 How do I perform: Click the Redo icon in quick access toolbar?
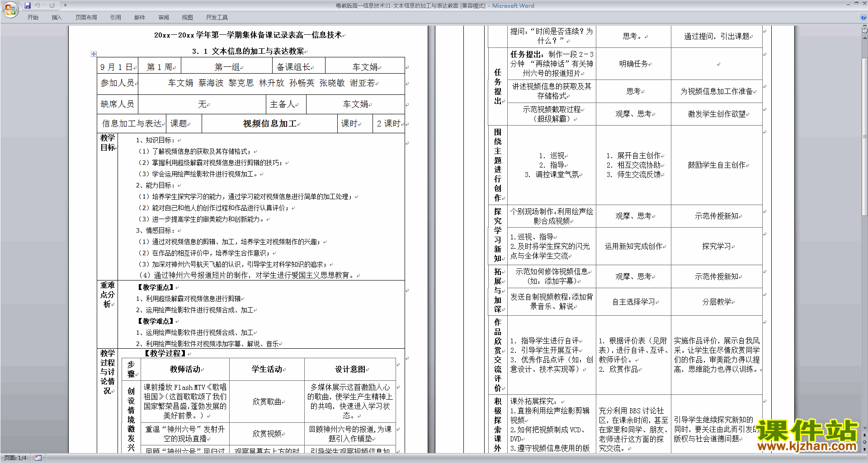(x=52, y=5)
